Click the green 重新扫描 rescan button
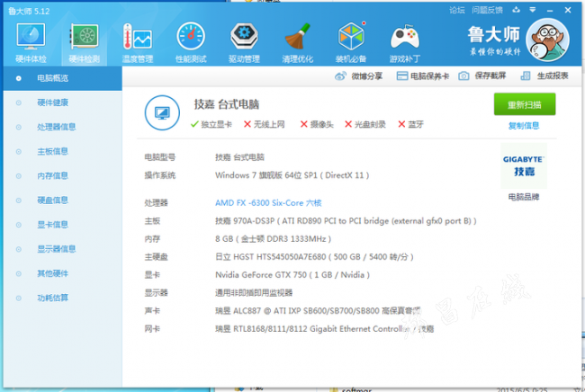Viewport: 585px width, 392px height. (525, 104)
